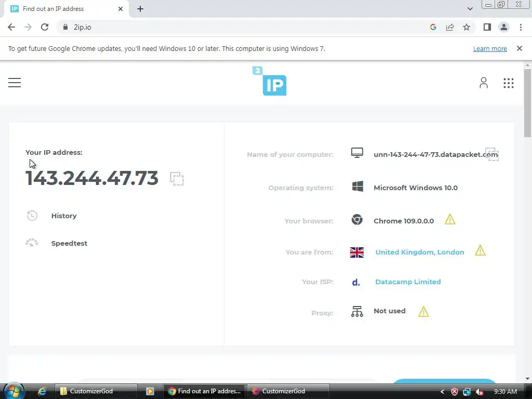This screenshot has width=532, height=399.
Task: Click the warning triangle beside United Kingdom, London
Action: [480, 251]
